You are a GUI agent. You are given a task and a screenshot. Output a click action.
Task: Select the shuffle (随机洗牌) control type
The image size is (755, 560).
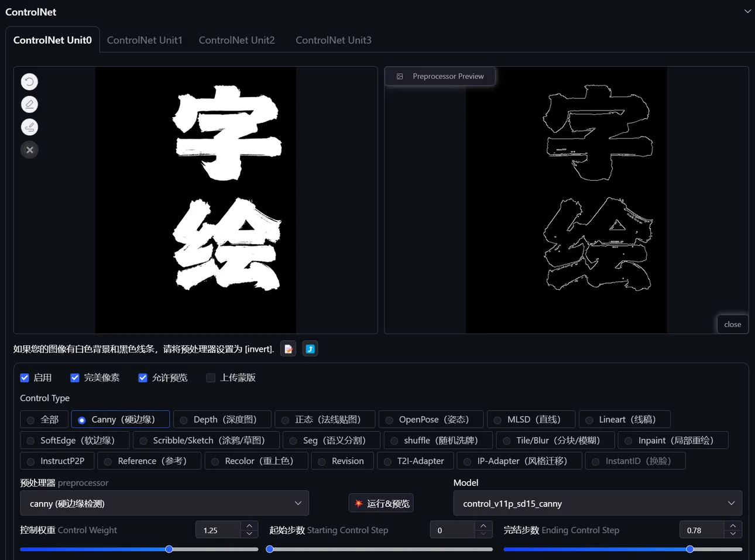tap(438, 441)
